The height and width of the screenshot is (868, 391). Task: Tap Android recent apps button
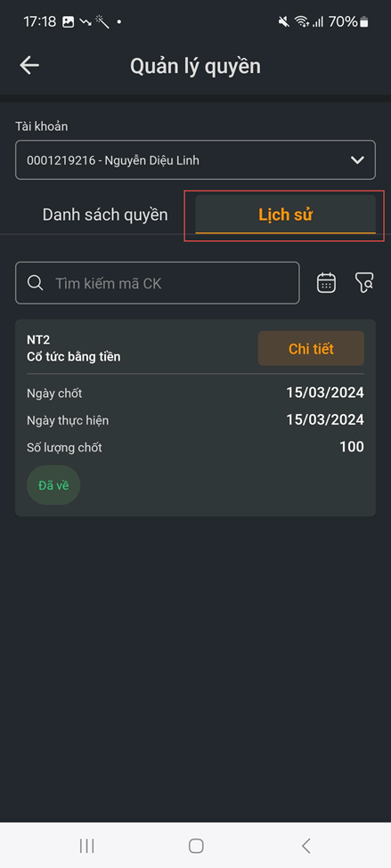click(86, 846)
